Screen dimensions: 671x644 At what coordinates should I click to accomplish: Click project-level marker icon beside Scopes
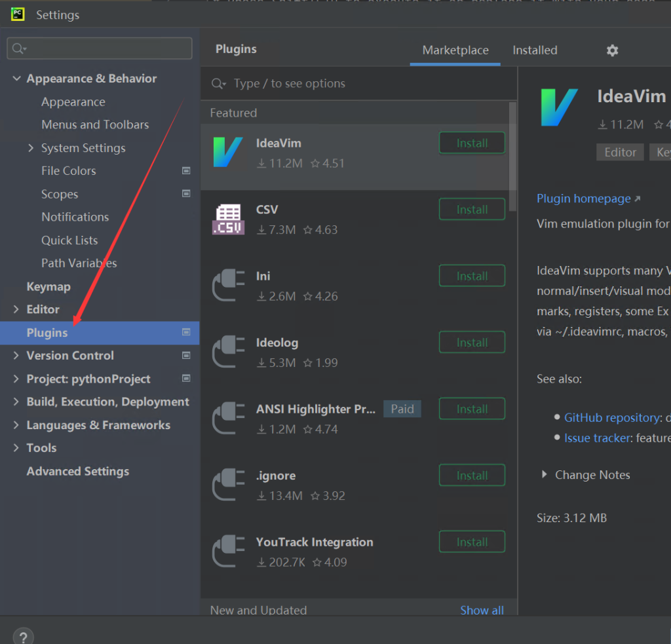[x=186, y=193]
